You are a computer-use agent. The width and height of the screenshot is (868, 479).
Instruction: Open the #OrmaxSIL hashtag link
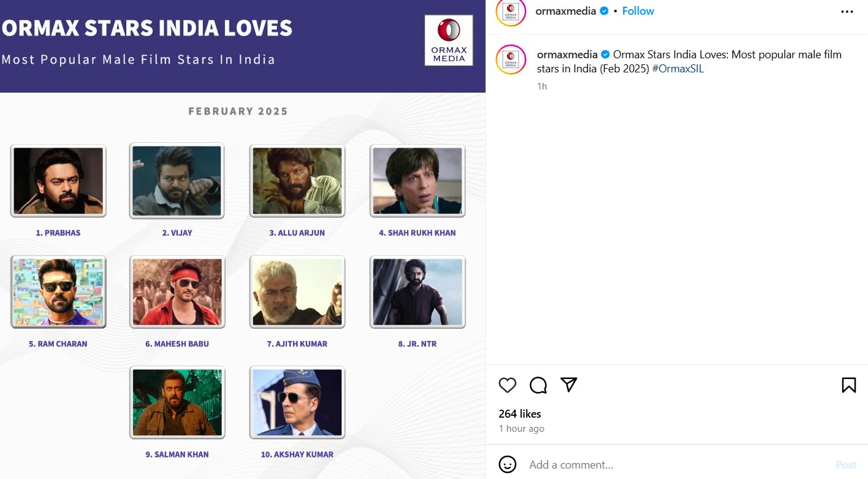[x=678, y=69]
